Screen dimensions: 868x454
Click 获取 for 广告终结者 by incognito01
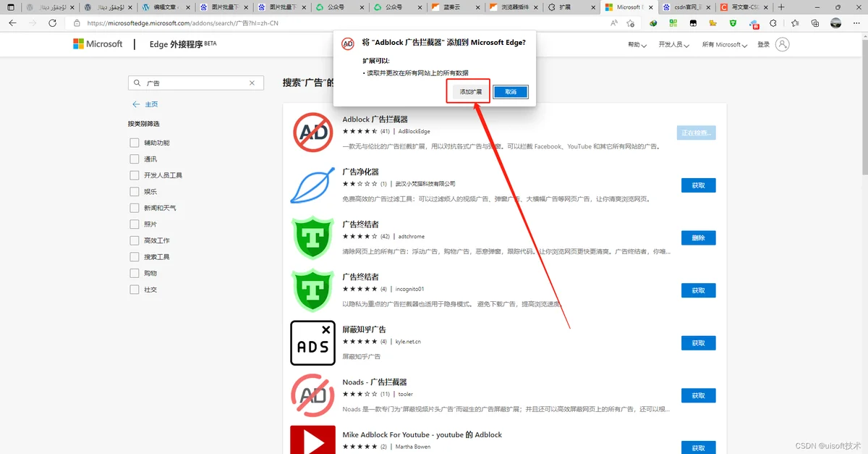pyautogui.click(x=698, y=290)
